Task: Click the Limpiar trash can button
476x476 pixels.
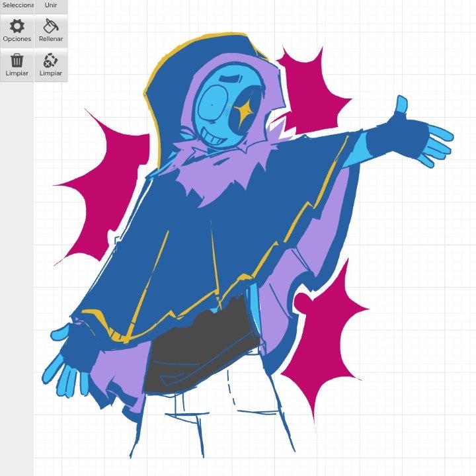Action: click(17, 65)
